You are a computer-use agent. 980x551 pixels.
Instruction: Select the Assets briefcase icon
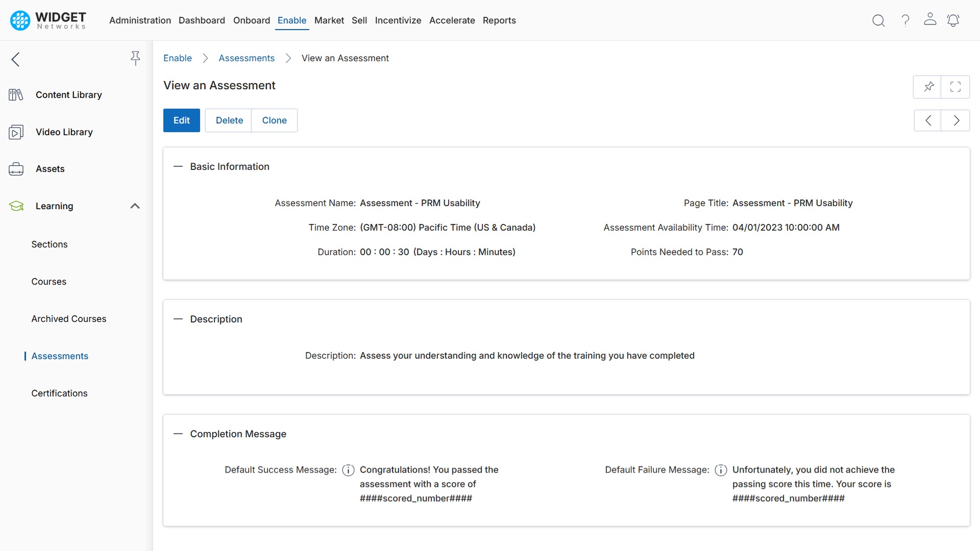pyautogui.click(x=16, y=169)
